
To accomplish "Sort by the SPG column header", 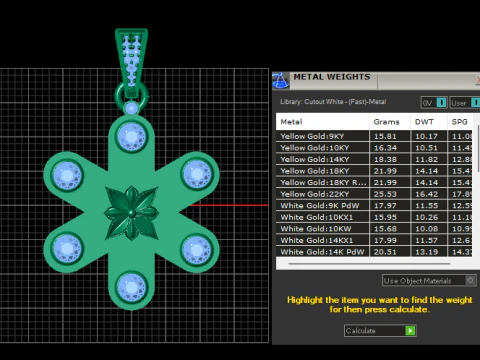I will (460, 122).
